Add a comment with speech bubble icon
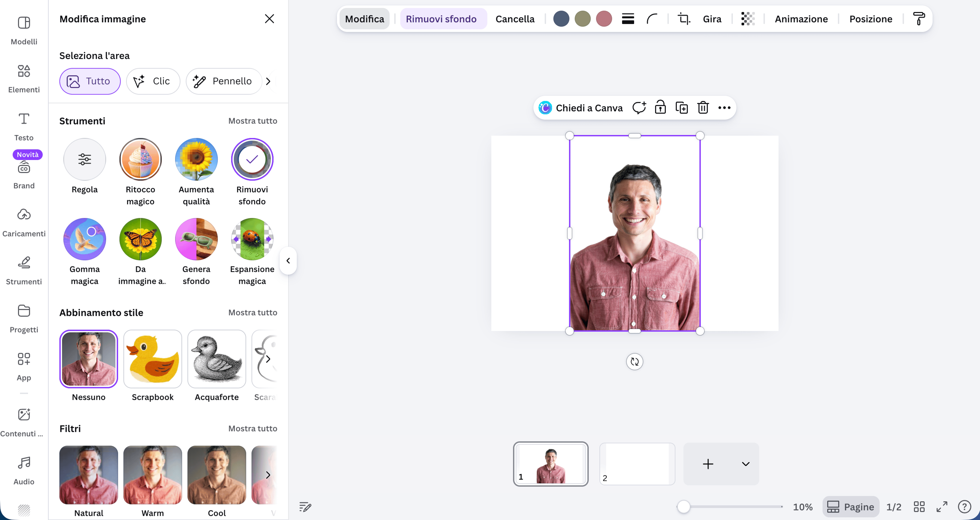The image size is (980, 520). 639,108
